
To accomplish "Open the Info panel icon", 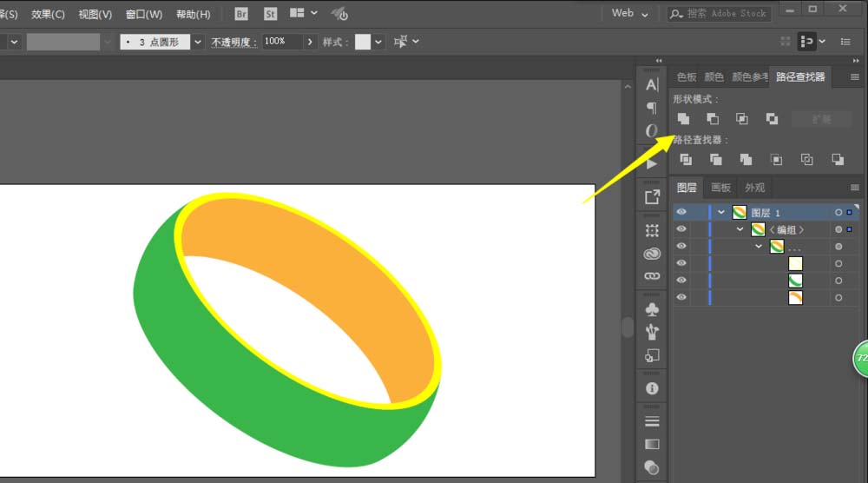I will pos(652,388).
